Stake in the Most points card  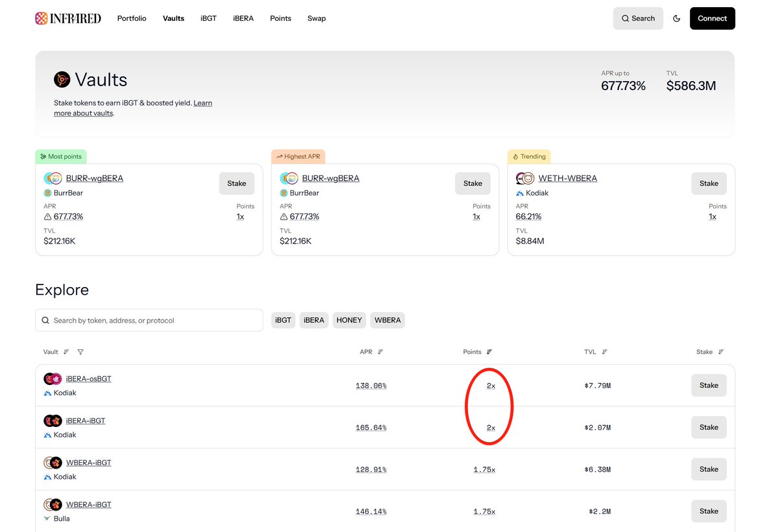[237, 183]
